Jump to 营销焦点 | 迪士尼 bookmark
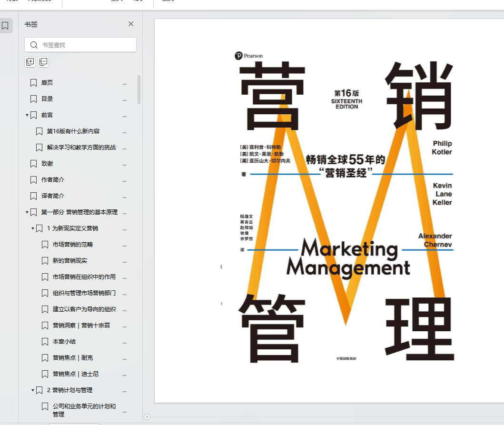The image size is (504, 425). (76, 374)
